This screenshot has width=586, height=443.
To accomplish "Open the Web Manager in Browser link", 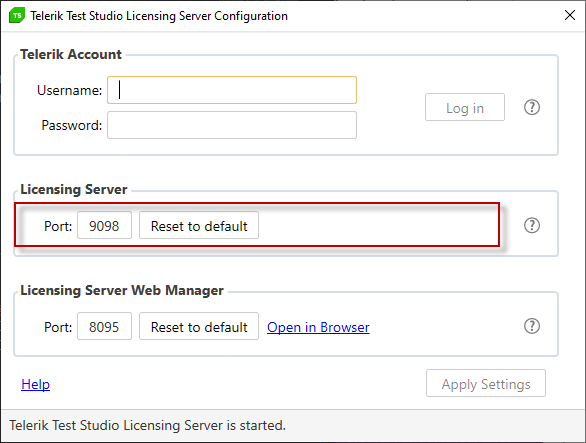I will [318, 327].
